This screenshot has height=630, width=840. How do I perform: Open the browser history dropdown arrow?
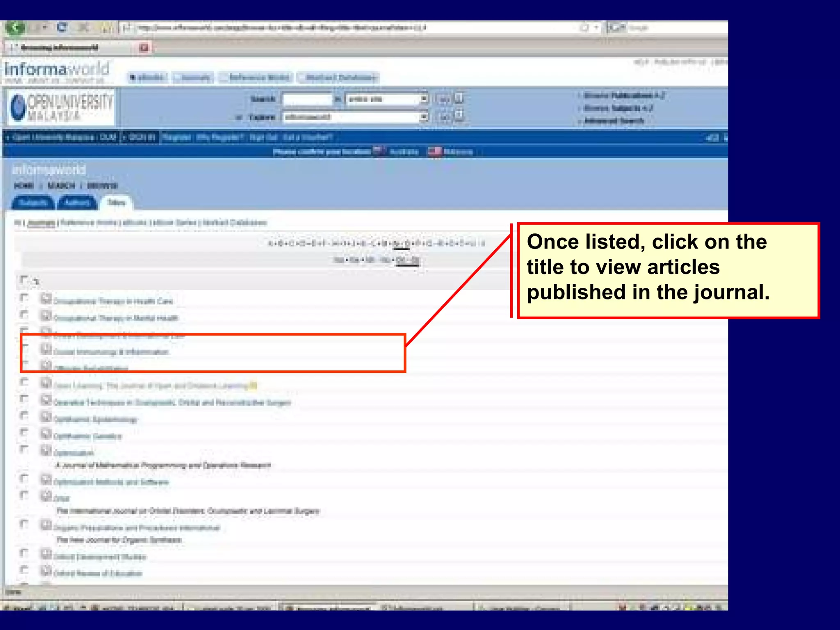coord(44,27)
